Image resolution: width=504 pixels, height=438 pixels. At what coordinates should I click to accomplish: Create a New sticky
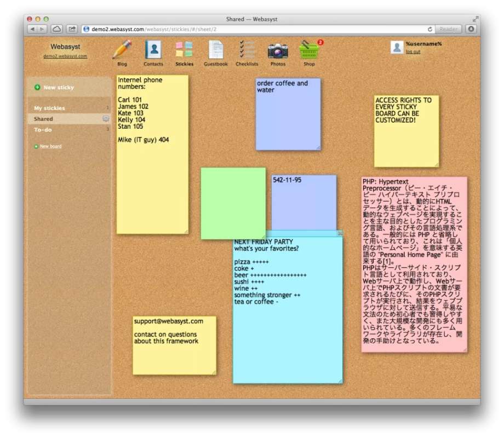[x=58, y=88]
